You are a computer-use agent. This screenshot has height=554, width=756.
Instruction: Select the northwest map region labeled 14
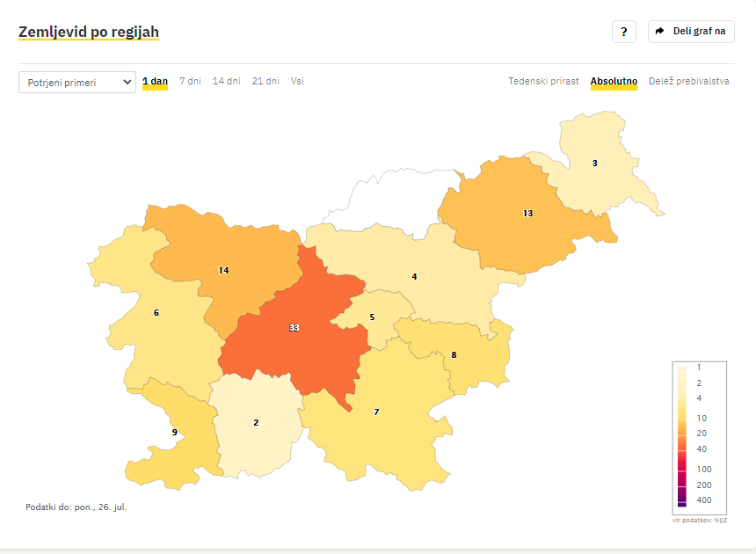[223, 271]
